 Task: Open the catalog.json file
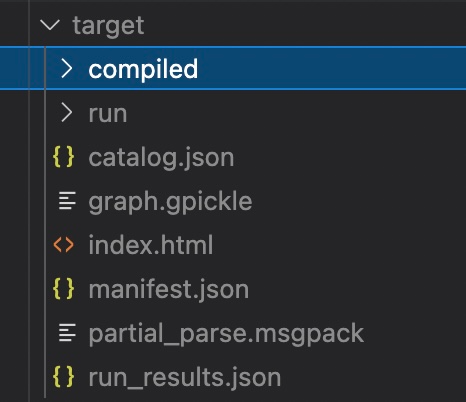pos(161,158)
